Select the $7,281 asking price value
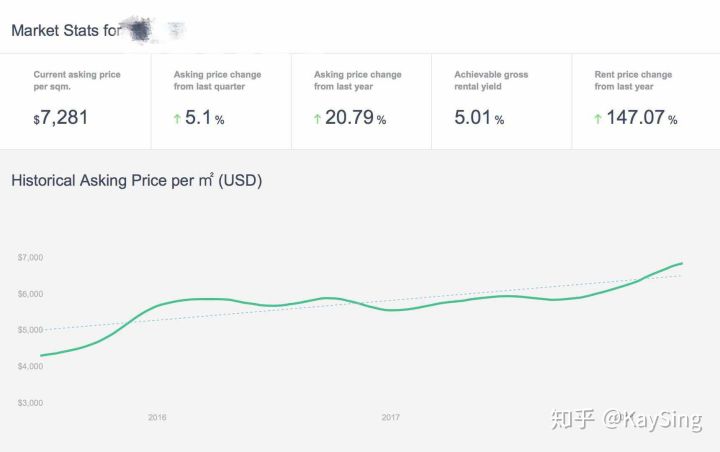 [x=61, y=118]
